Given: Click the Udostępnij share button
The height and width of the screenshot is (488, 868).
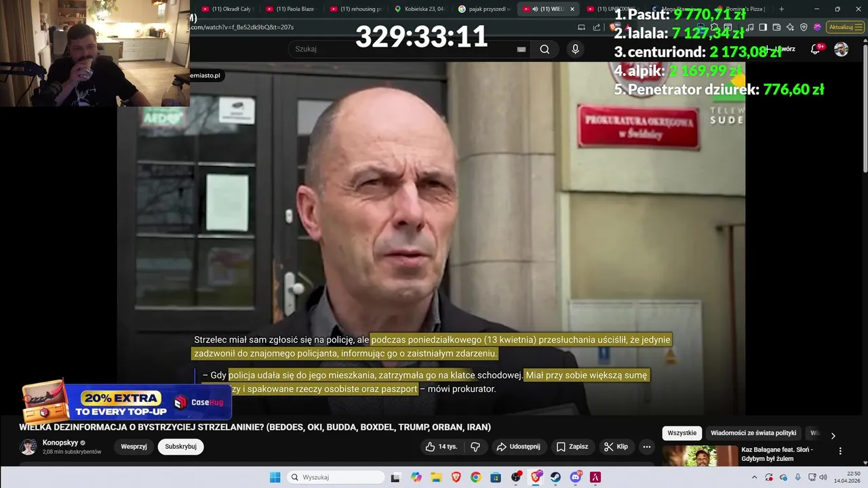Looking at the screenshot, I should 518,447.
